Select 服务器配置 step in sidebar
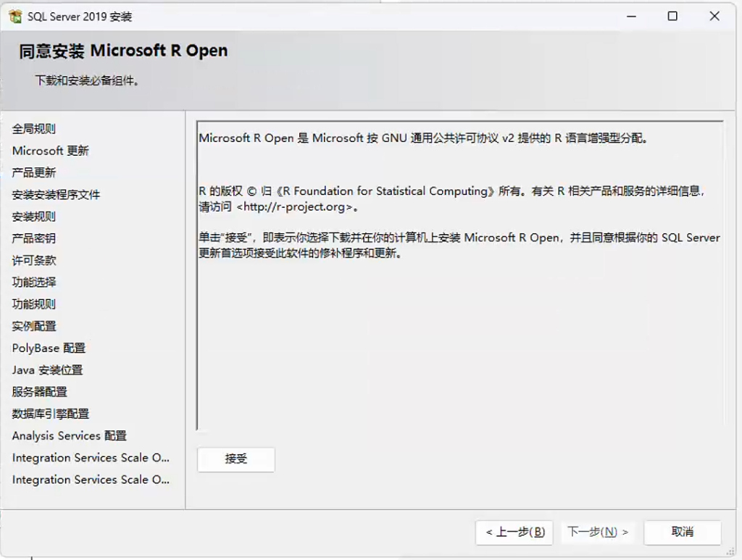 (39, 392)
